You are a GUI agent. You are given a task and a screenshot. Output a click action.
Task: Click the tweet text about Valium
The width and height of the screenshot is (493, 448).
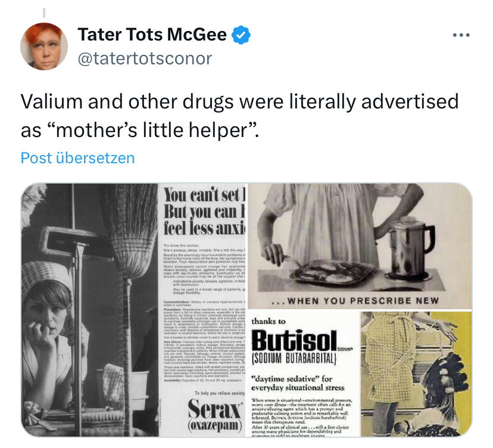239,116
